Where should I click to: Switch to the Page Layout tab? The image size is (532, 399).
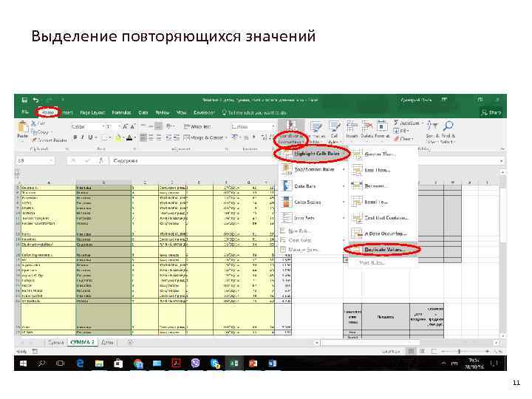coord(92,112)
